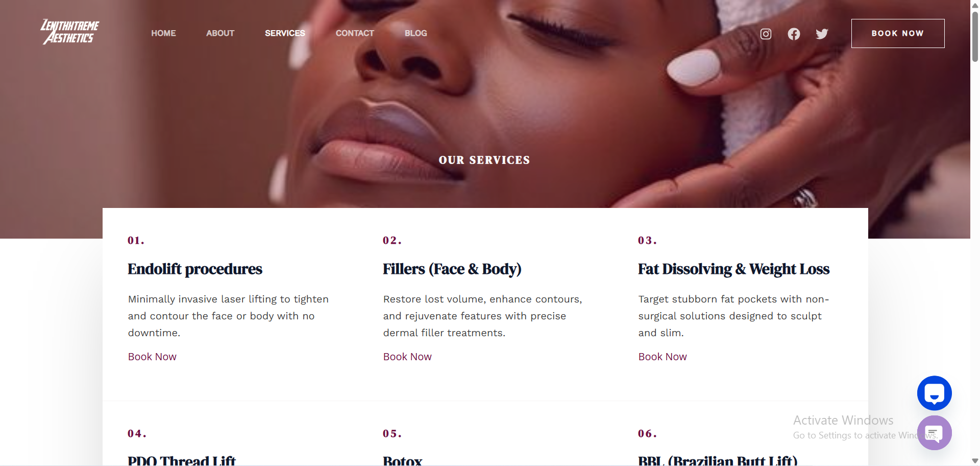The image size is (980, 466).
Task: Click the Zenithxtreme Aesthetics logo
Action: coord(70,32)
